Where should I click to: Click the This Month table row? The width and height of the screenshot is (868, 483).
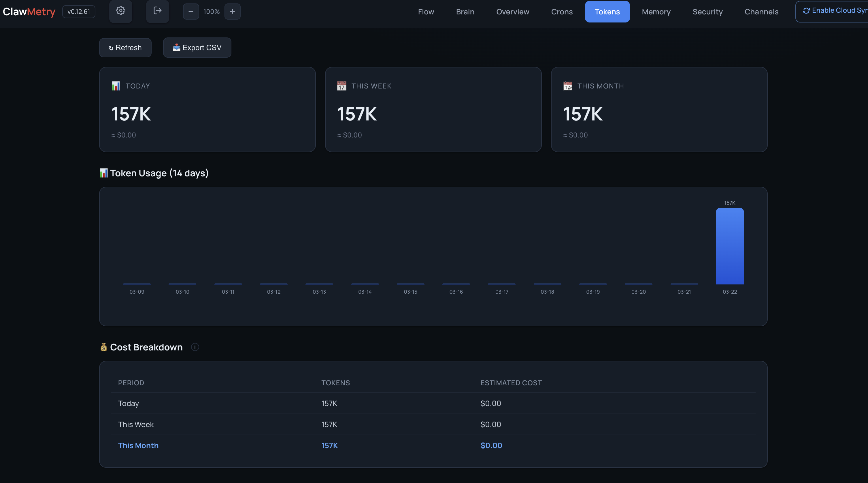pyautogui.click(x=433, y=445)
